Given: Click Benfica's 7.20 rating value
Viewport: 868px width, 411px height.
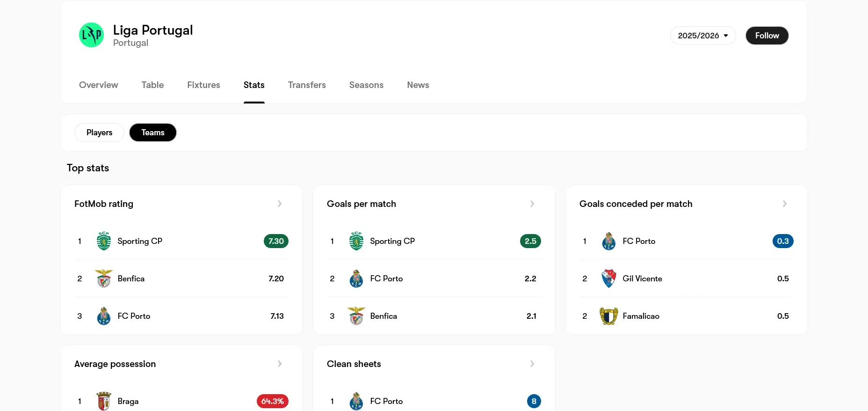Looking at the screenshot, I should [276, 279].
